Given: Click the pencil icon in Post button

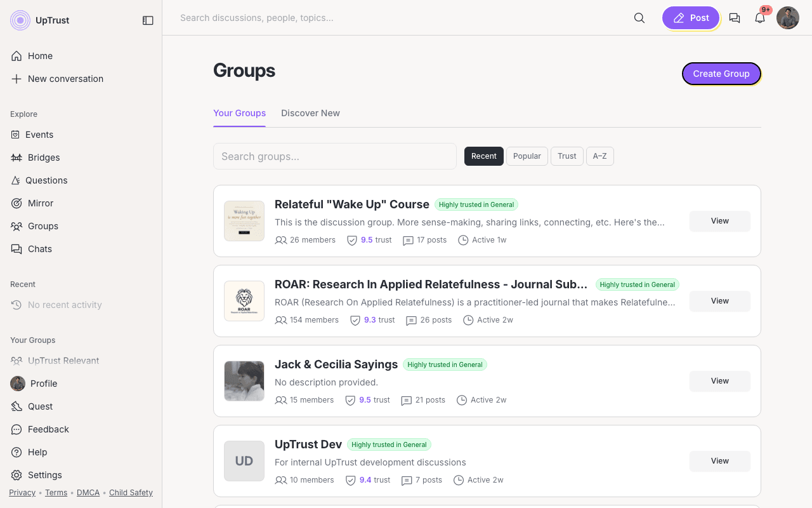Looking at the screenshot, I should click(x=679, y=18).
